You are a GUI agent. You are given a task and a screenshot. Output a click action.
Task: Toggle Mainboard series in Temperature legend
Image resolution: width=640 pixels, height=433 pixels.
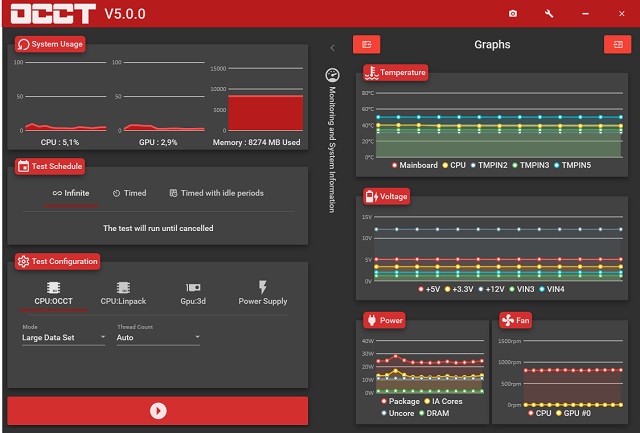tap(415, 165)
